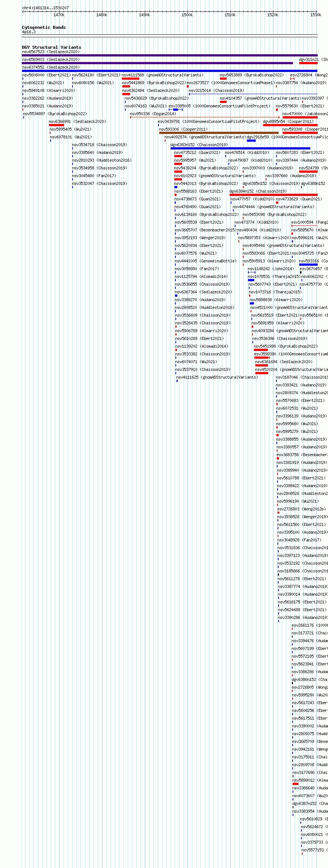
Task: Click the brown nsv593306 feature bar
Action: 219,133
